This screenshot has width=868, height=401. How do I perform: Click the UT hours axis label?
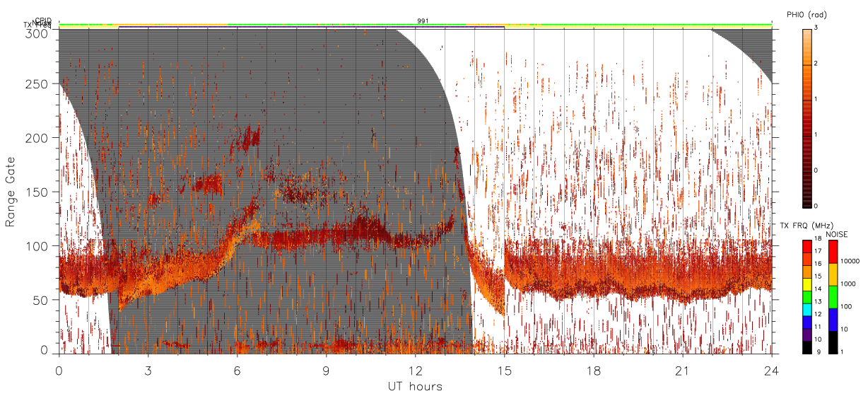click(415, 386)
